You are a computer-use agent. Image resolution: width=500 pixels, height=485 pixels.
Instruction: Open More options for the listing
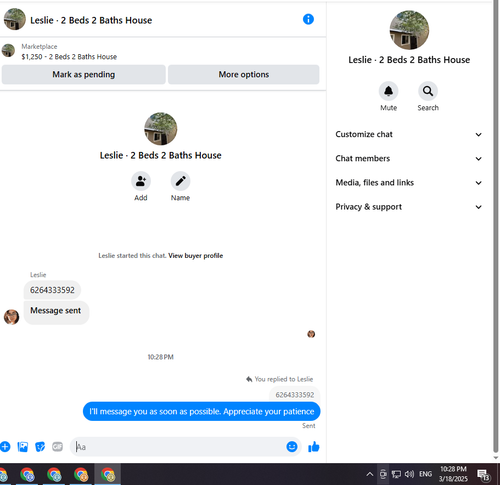(244, 74)
